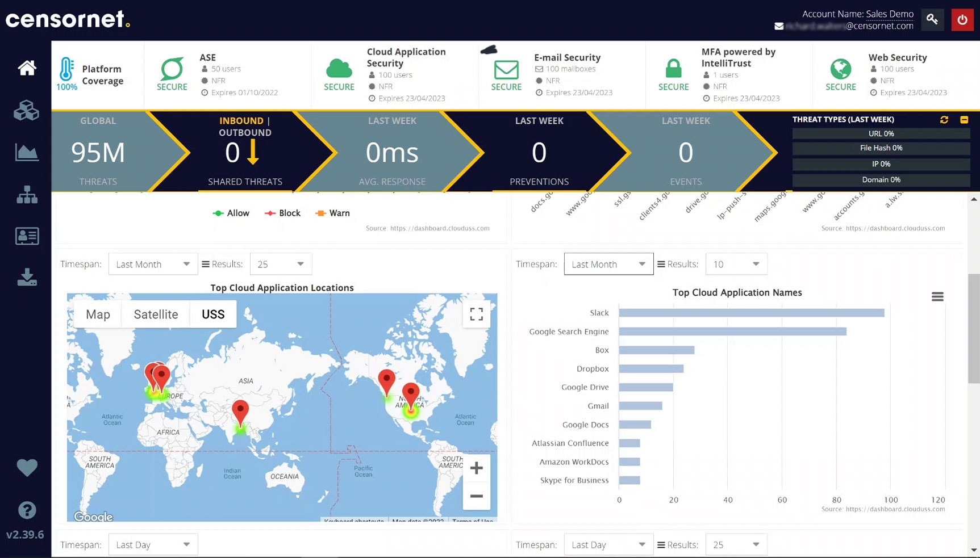Open help via question mark icon
The image size is (980, 558).
click(x=27, y=510)
